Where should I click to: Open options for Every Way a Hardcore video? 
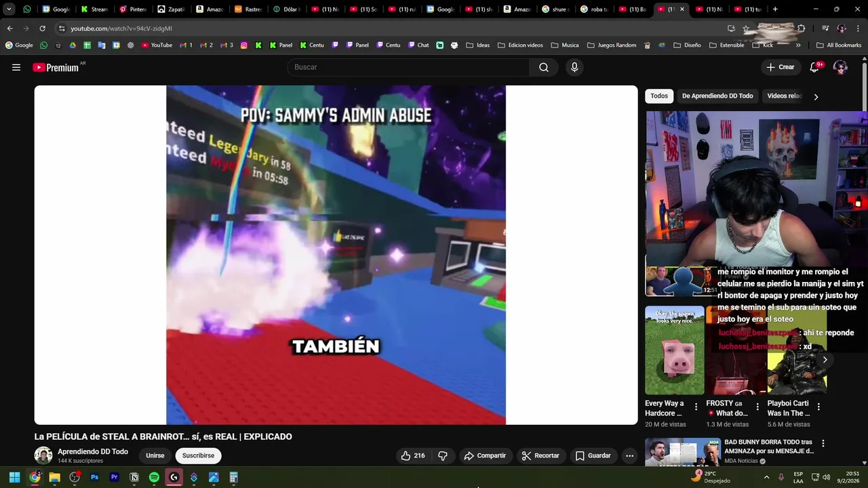[x=696, y=407]
